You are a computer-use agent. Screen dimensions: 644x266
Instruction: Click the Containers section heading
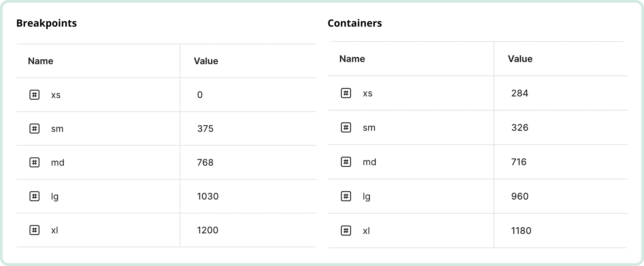click(354, 23)
